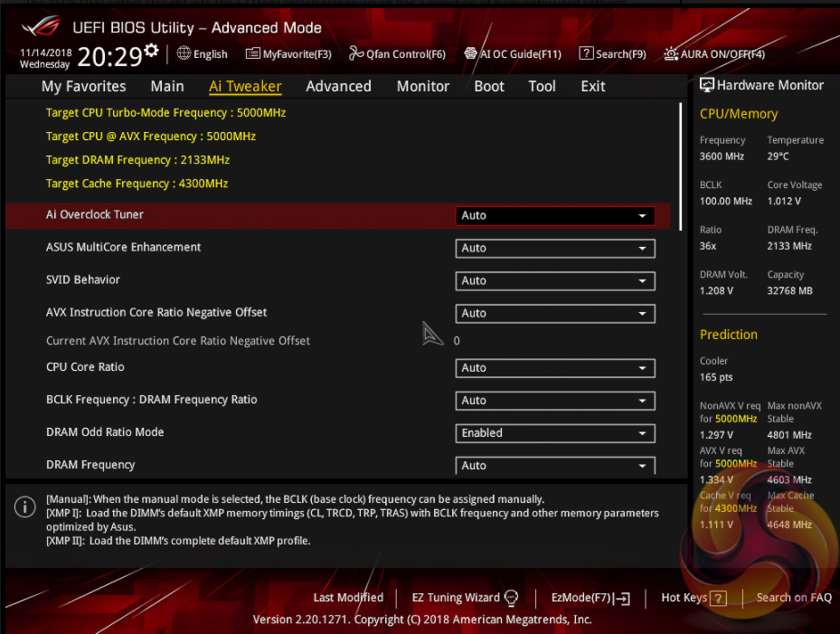The height and width of the screenshot is (634, 840).
Task: Click Capacity 32768 MB value
Action: pyautogui.click(x=789, y=290)
